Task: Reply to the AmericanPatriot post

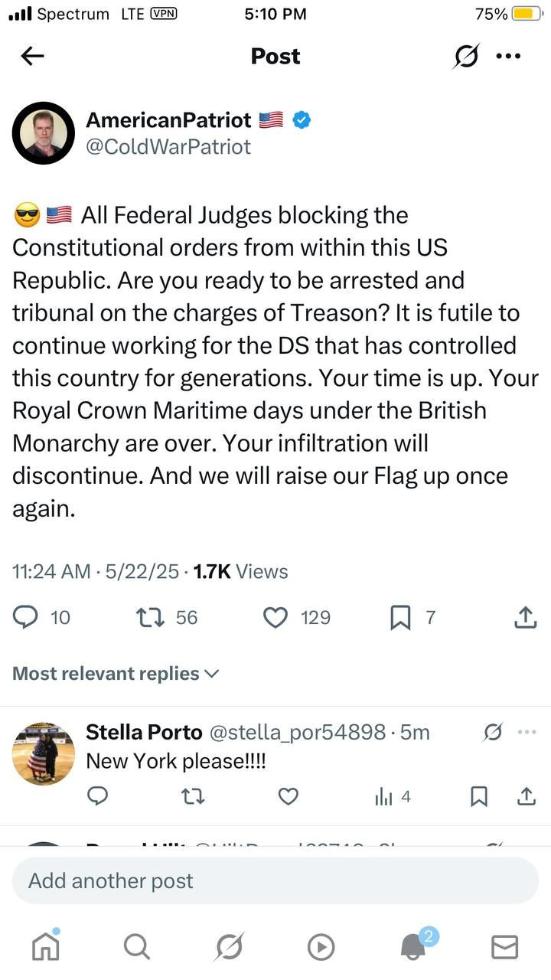Action: [x=26, y=617]
